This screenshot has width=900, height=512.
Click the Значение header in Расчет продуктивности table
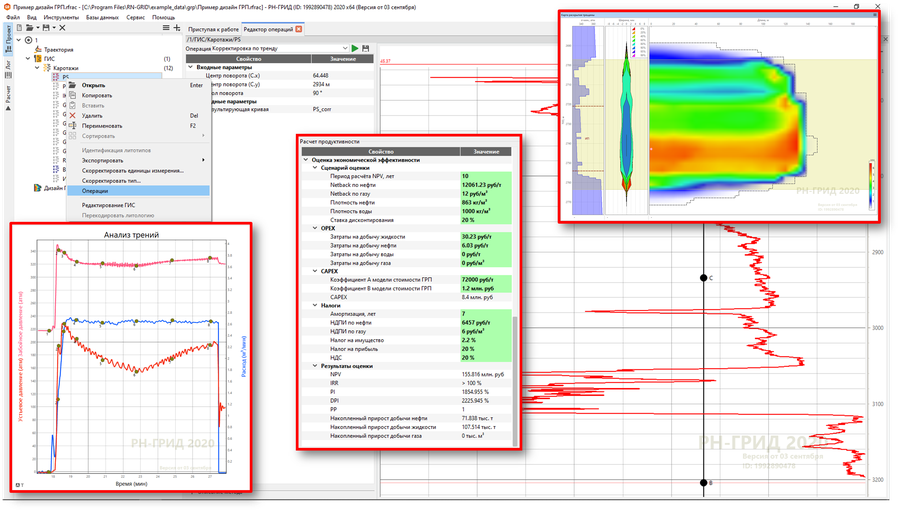(x=486, y=152)
